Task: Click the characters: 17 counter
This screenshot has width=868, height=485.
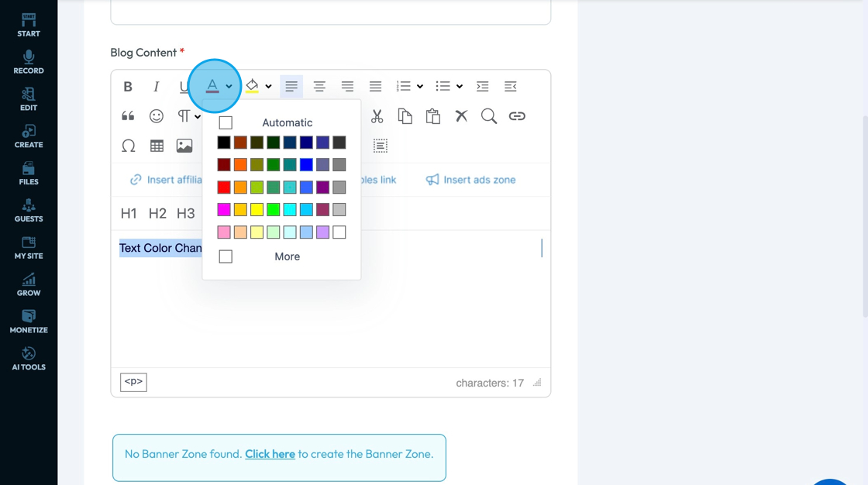Action: click(490, 384)
